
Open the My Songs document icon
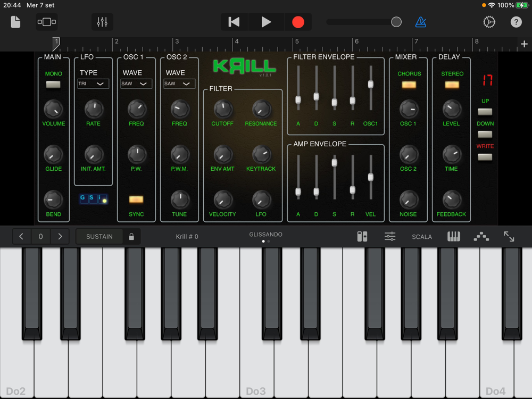pyautogui.click(x=15, y=22)
